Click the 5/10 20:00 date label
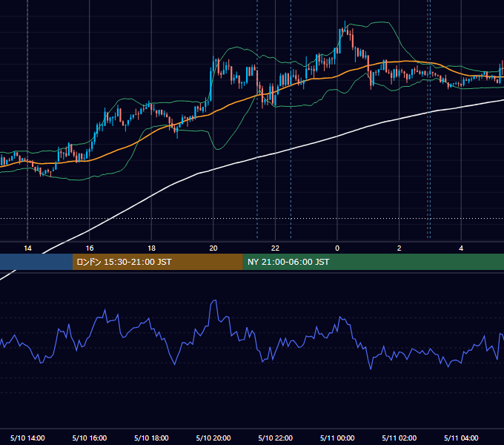 213,438
